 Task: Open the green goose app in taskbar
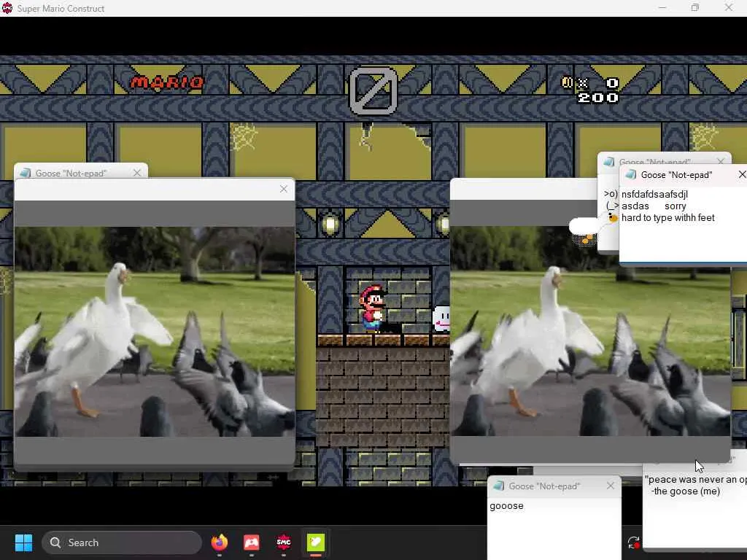[316, 542]
